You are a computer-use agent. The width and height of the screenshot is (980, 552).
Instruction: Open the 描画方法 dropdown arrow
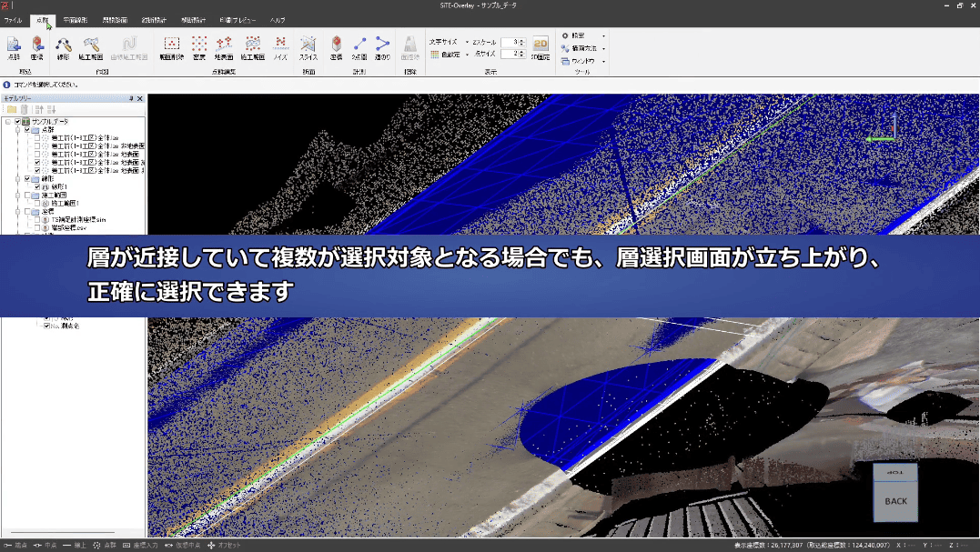604,48
